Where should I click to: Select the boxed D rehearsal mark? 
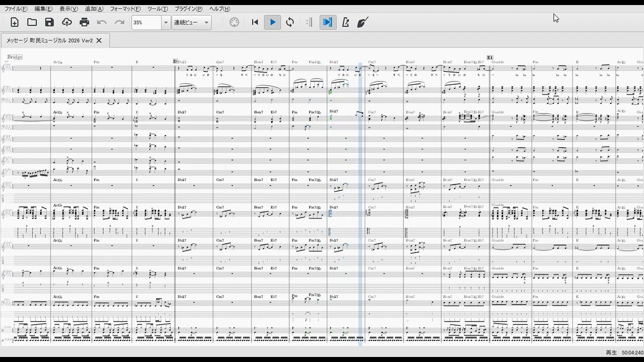(175, 61)
